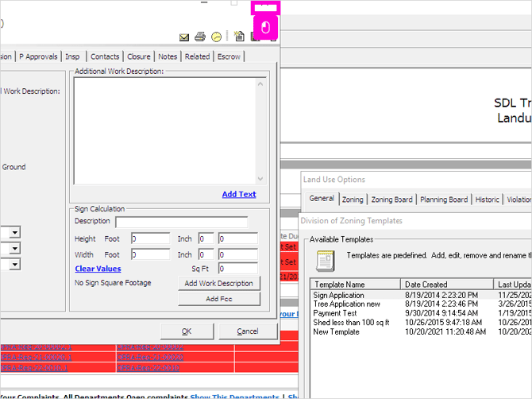Screen dimensions: 532x399
Task: Click the Clear Values link
Action: pyautogui.click(x=98, y=269)
